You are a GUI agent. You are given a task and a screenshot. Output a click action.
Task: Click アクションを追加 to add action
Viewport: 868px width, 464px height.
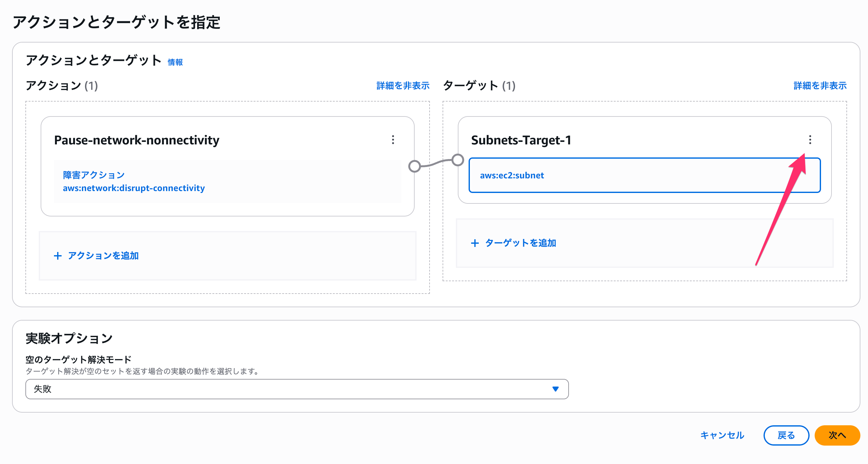[x=103, y=256]
